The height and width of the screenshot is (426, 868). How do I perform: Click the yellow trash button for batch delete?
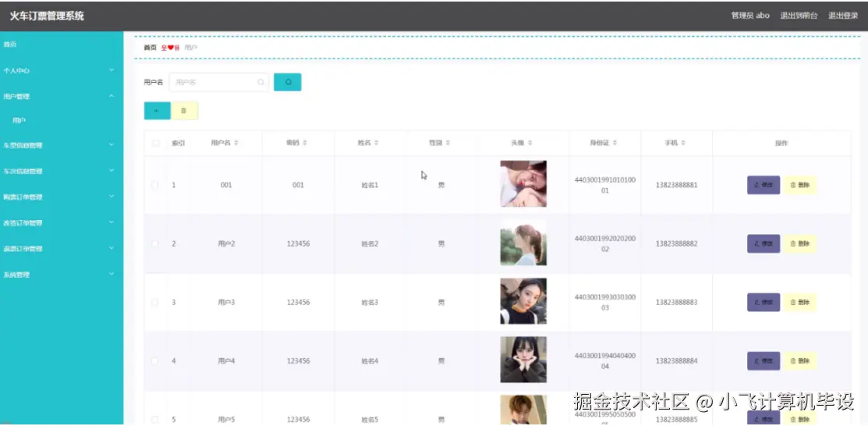pos(184,111)
